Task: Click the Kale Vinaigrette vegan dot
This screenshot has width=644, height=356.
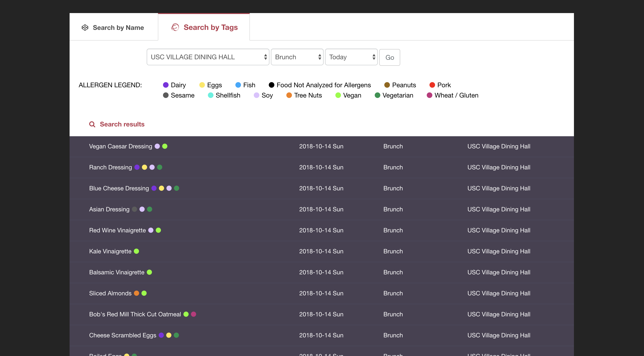Action: pyautogui.click(x=137, y=251)
